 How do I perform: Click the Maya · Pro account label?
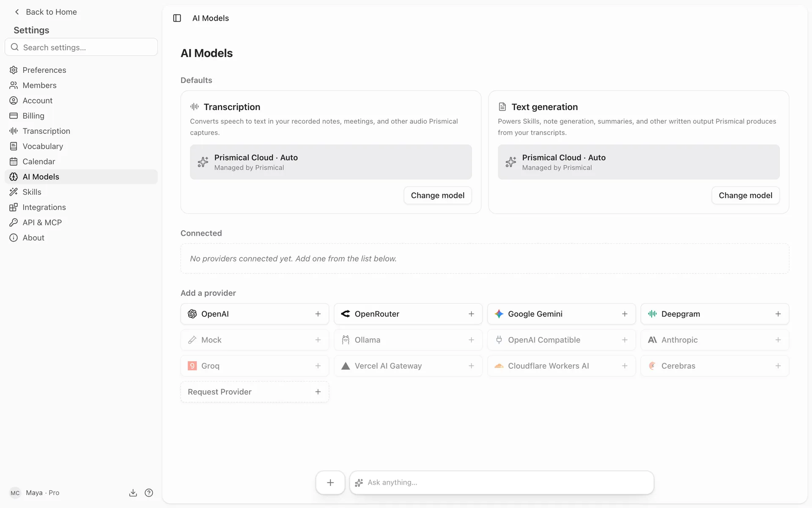coord(42,493)
